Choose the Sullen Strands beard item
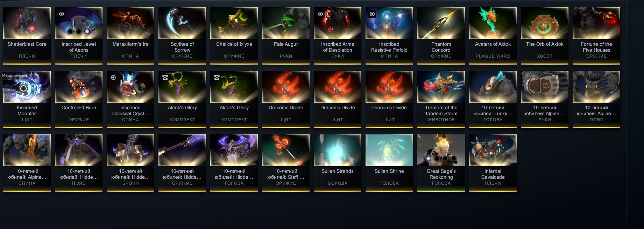The width and height of the screenshot is (644, 229). click(338, 163)
